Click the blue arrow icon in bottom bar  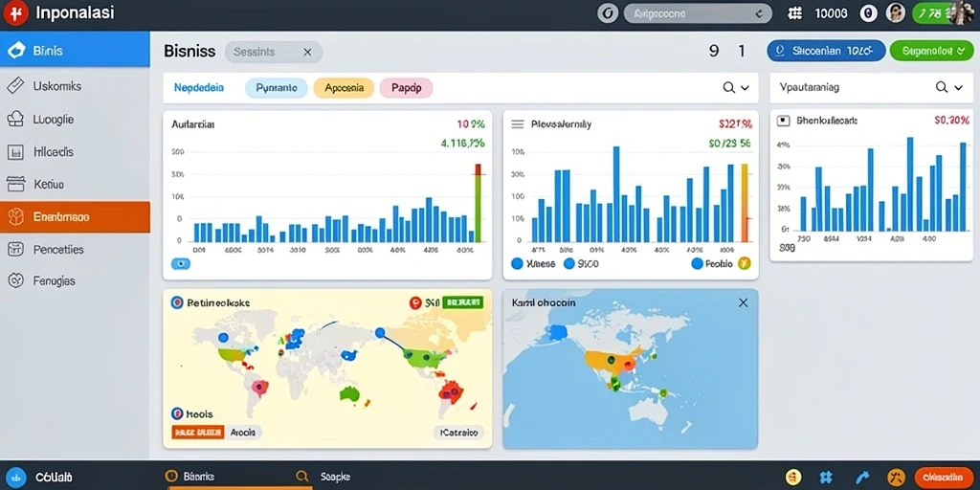pyautogui.click(x=862, y=478)
